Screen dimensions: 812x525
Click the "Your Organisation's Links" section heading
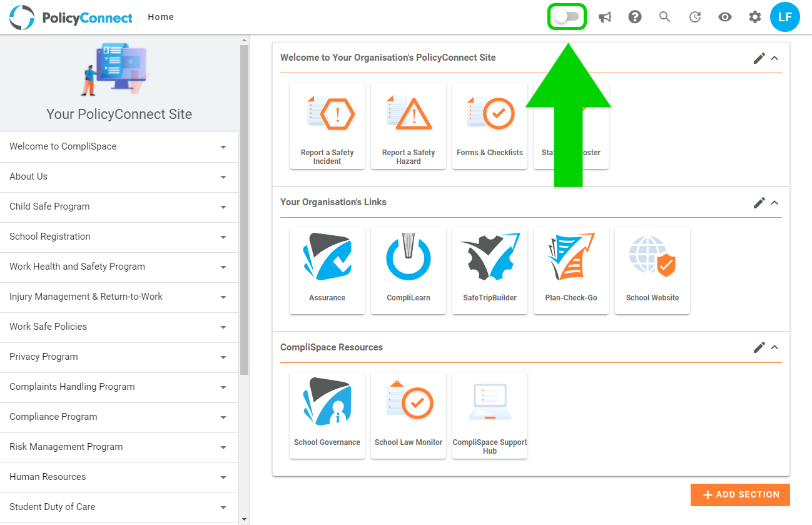pos(333,202)
